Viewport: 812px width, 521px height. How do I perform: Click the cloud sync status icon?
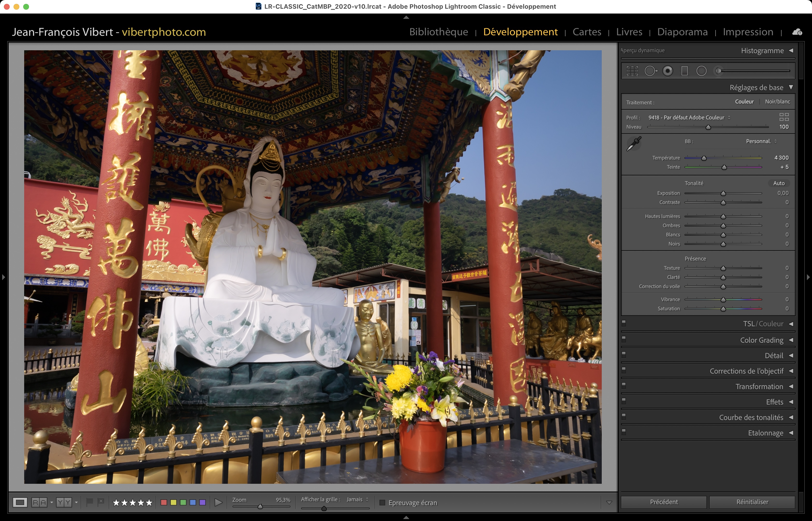pyautogui.click(x=797, y=32)
